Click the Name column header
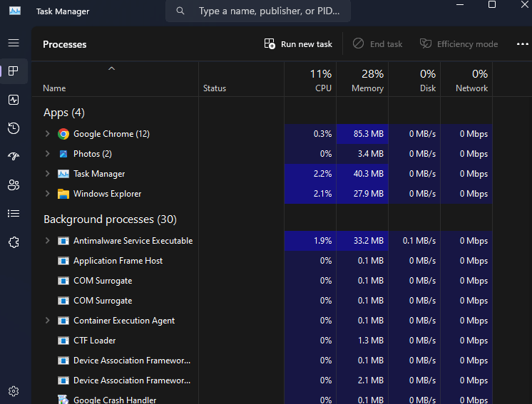 point(54,88)
